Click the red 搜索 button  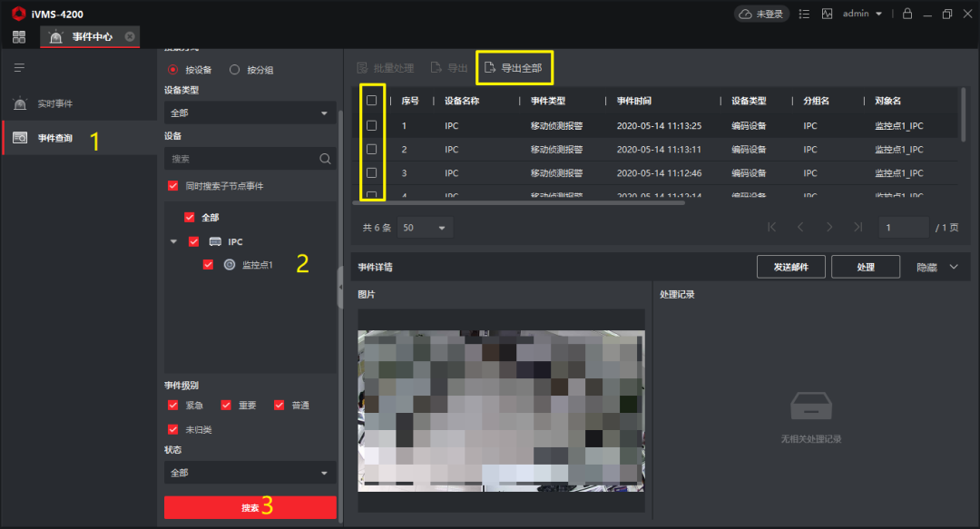(250, 507)
